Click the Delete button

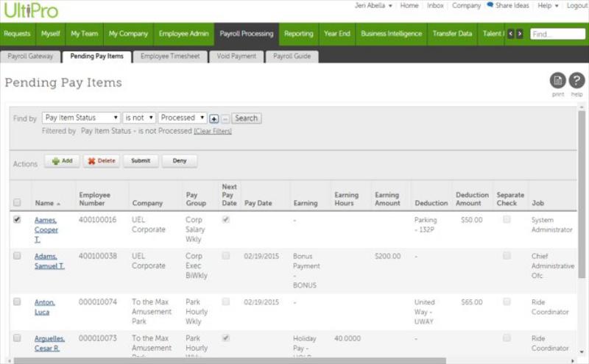pyautogui.click(x=102, y=161)
